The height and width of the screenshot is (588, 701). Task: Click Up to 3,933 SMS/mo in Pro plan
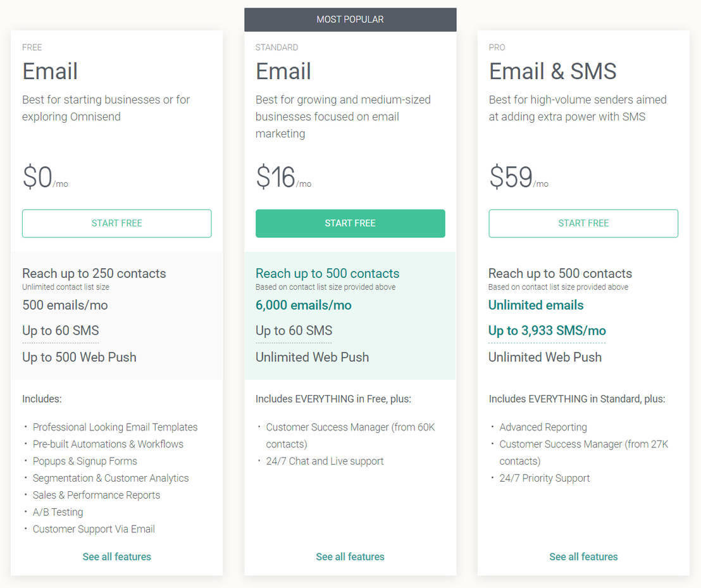[x=547, y=331]
